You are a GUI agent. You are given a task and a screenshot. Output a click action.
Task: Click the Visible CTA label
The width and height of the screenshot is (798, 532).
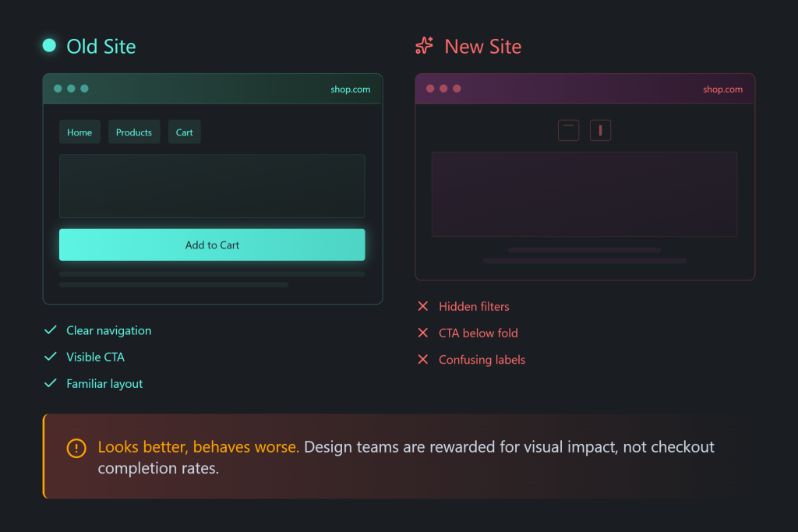tap(96, 357)
